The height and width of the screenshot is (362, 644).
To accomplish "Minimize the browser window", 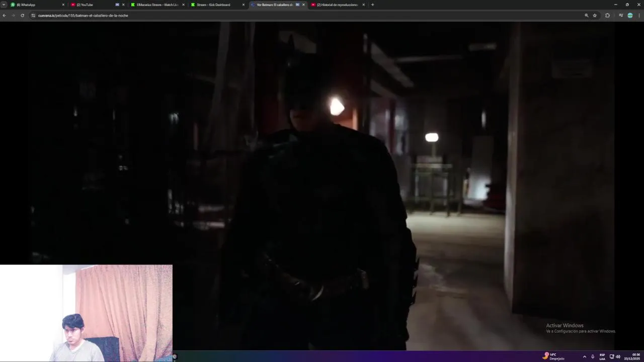I will 615,5.
